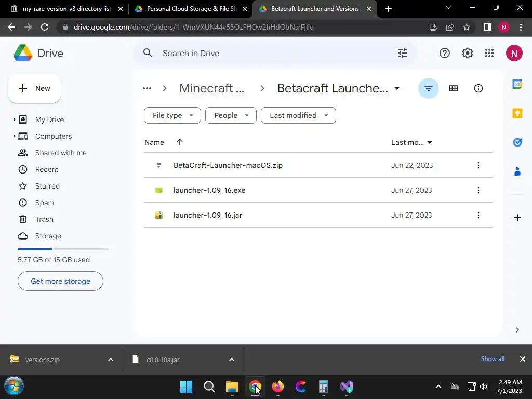Show hidden breadcrumb folders ellipsis
Image resolution: width=532 pixels, height=399 pixels.
pos(147,88)
